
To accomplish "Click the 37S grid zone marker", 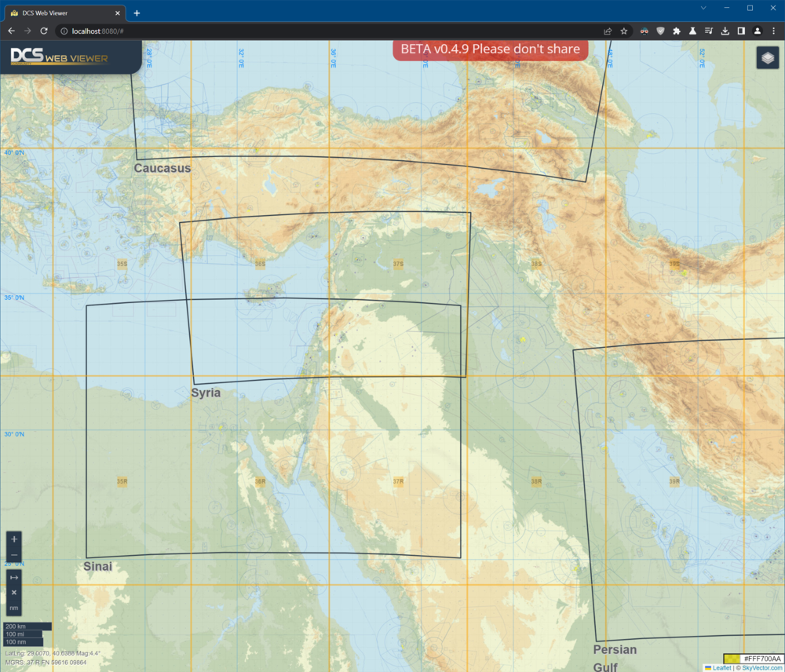I will pos(398,264).
